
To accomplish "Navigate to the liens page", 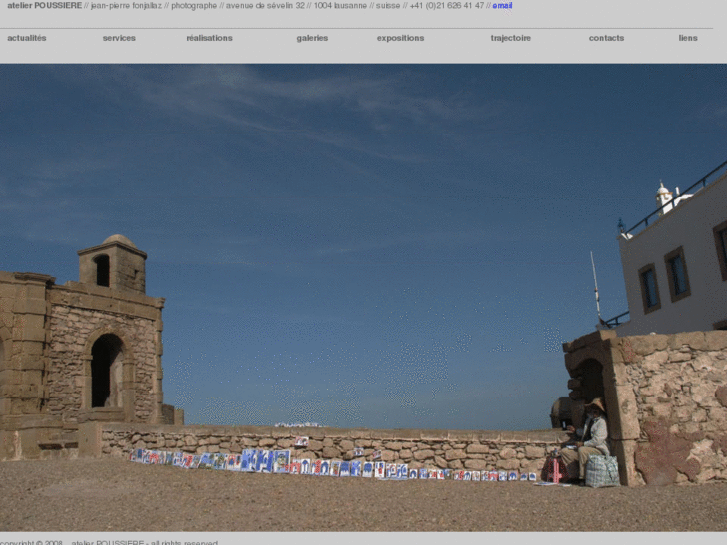I will tap(688, 38).
